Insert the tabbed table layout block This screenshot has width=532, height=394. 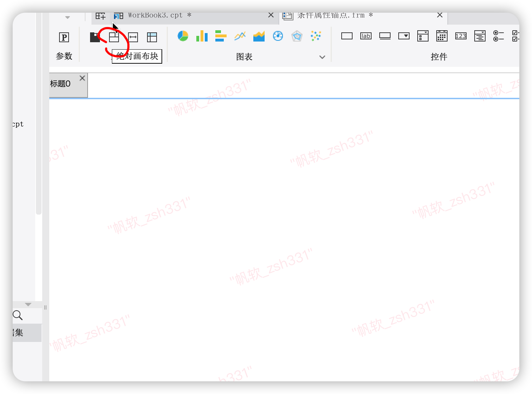(x=152, y=37)
